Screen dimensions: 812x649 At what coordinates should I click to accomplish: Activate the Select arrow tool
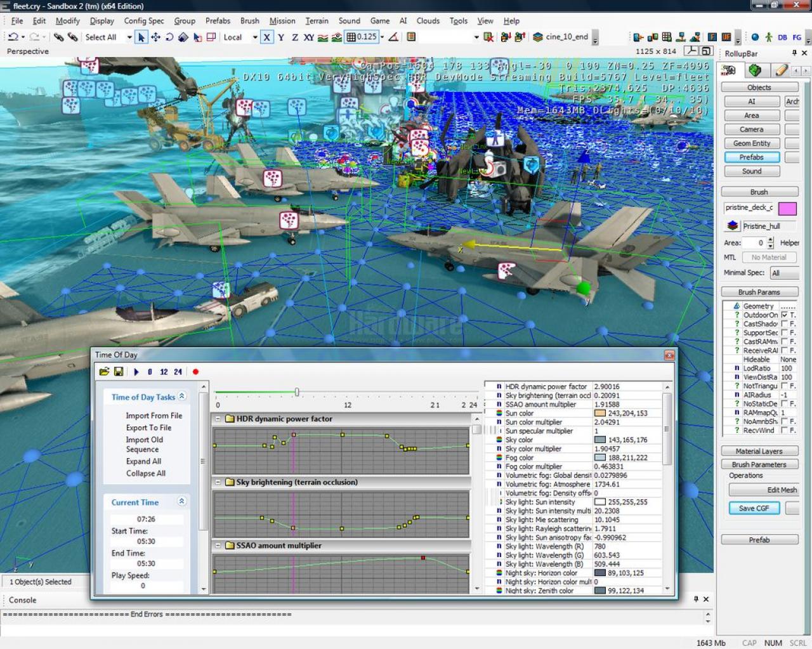point(141,37)
